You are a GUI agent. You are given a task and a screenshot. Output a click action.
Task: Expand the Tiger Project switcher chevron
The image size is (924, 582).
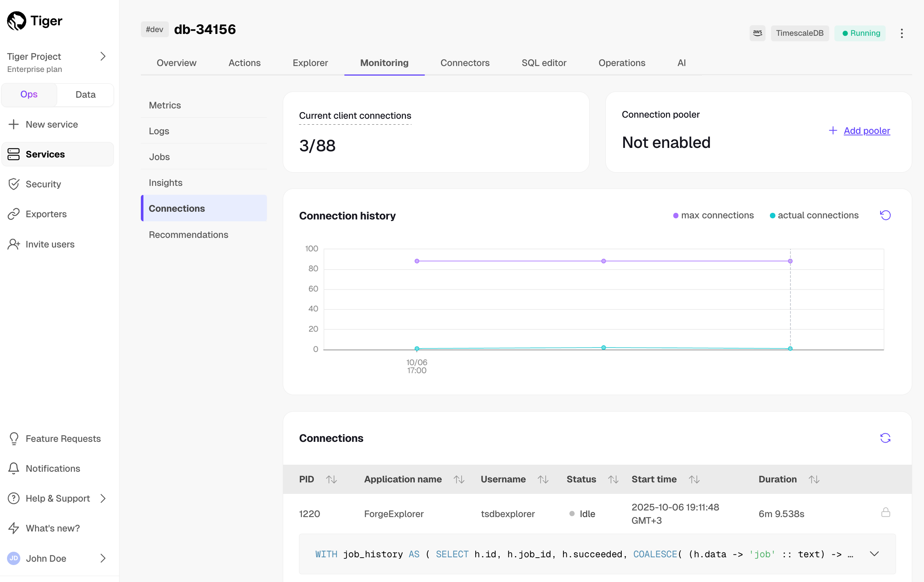tap(103, 56)
